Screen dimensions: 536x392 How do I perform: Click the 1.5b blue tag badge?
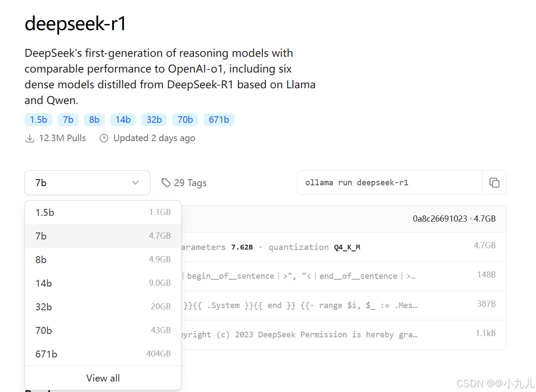(38, 120)
